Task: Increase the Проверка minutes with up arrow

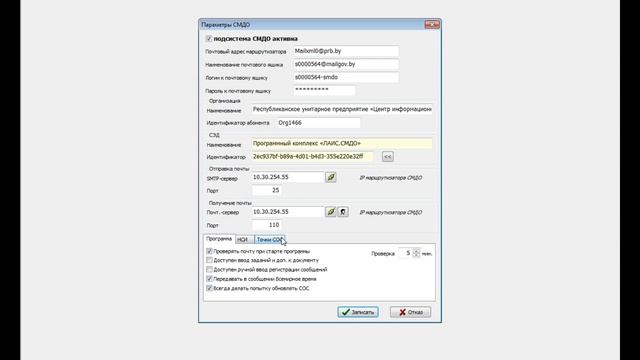Action: click(x=416, y=251)
